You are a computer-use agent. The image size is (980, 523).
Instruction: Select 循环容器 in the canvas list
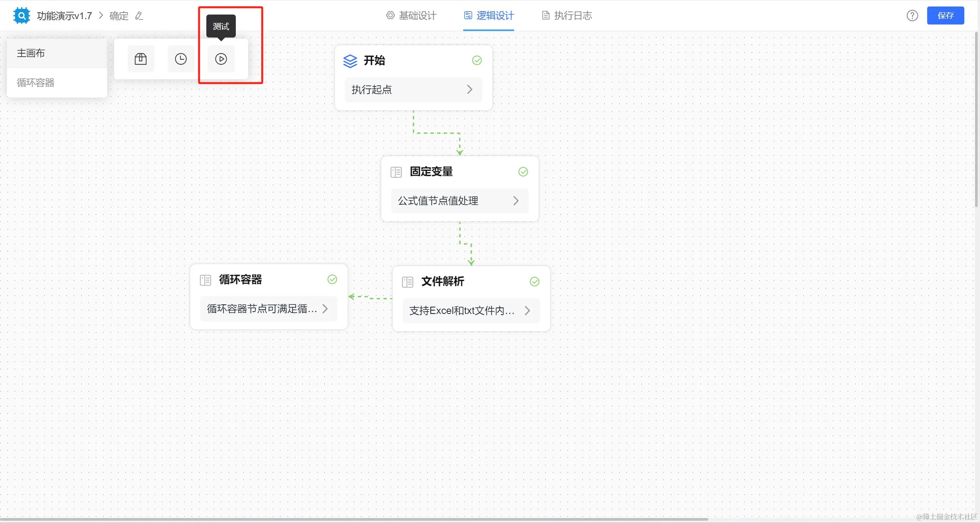36,83
